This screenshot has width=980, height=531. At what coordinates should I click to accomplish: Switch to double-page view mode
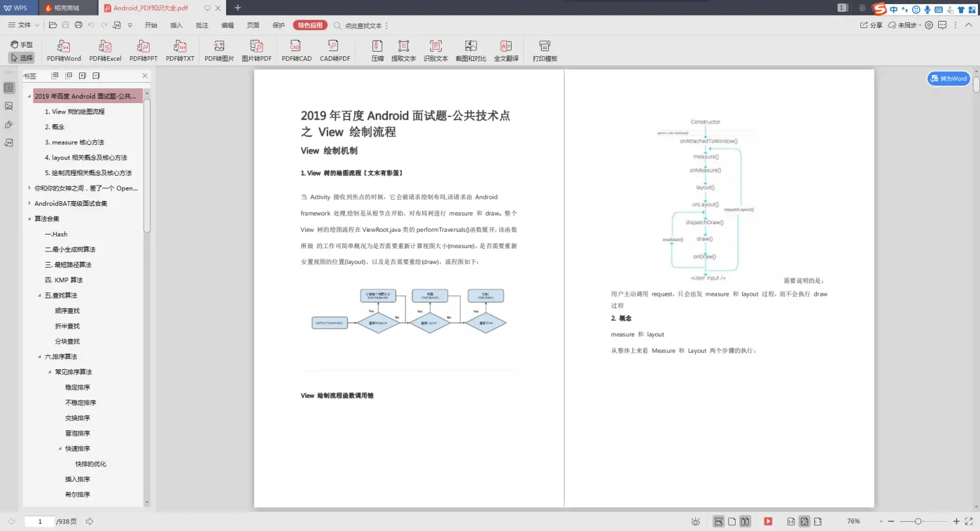[x=745, y=521]
